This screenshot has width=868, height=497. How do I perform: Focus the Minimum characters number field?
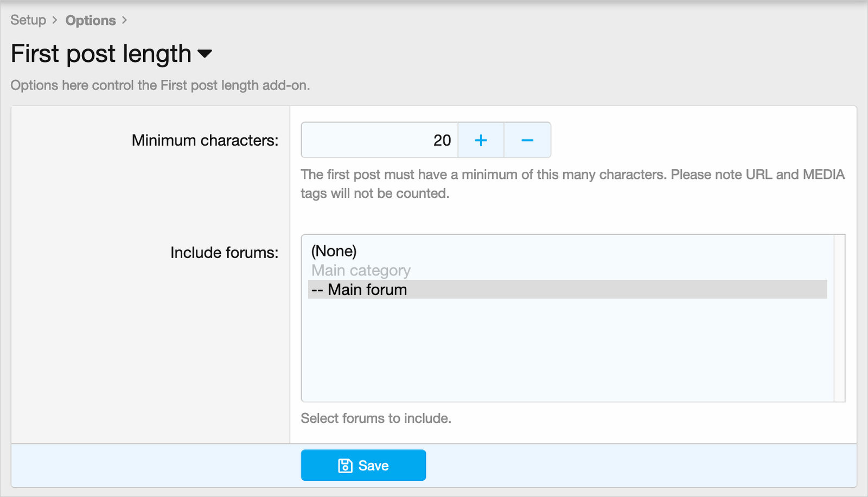point(380,140)
